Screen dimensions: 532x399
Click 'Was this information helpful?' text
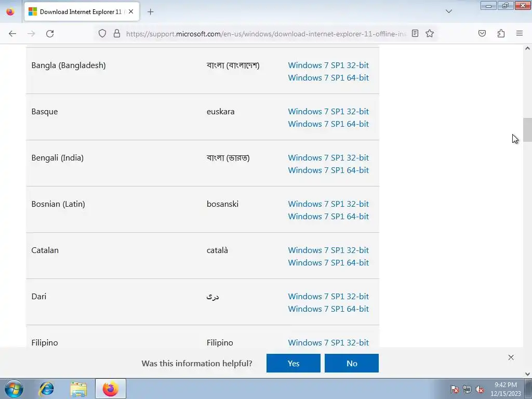click(x=197, y=363)
